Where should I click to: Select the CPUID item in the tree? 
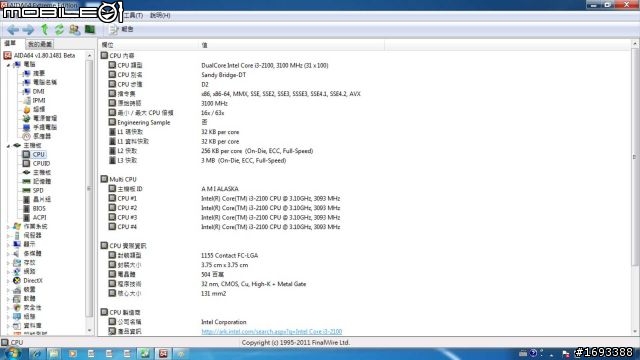(x=41, y=163)
